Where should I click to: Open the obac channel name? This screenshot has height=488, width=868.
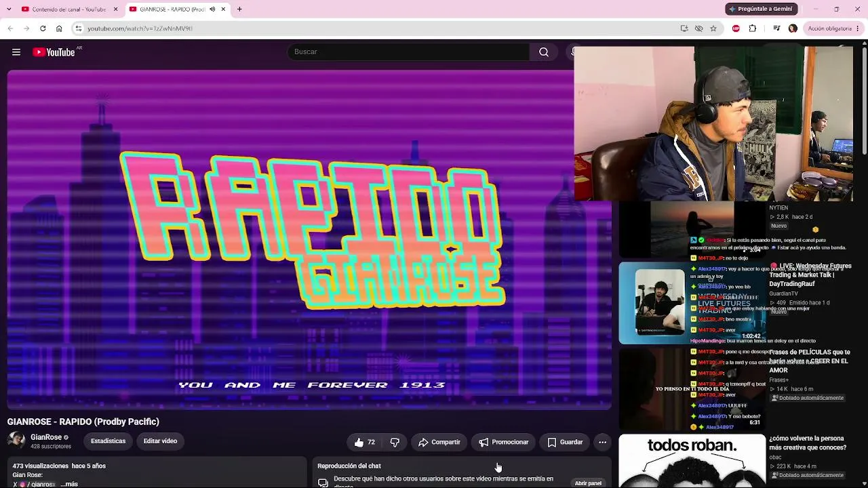click(775, 457)
